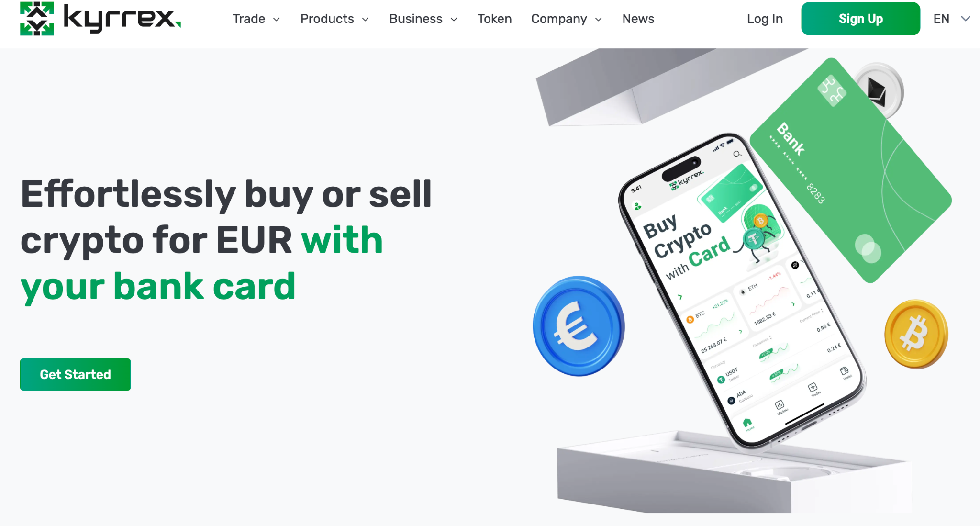Toggle the Business dropdown menu
980x526 pixels.
[x=423, y=19]
